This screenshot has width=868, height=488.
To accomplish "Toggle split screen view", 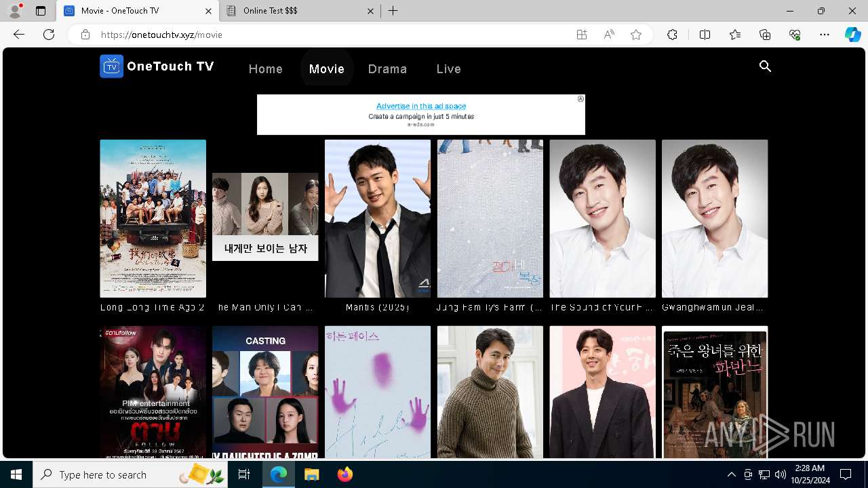I will point(705,35).
